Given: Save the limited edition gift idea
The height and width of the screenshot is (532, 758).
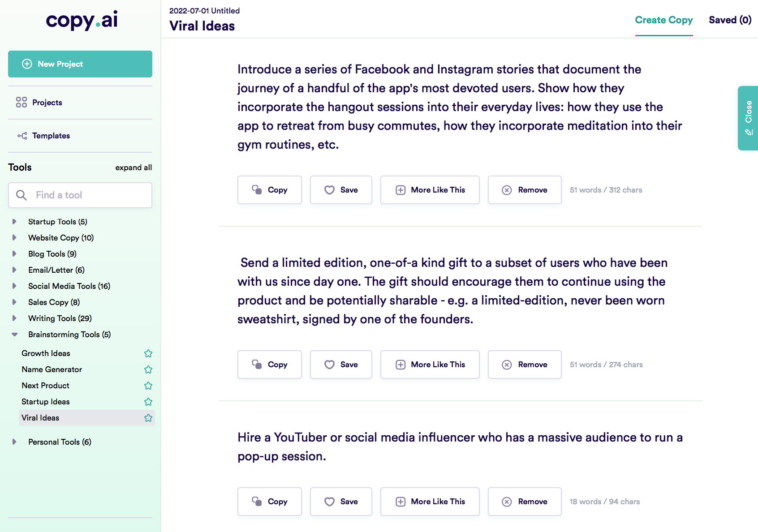Looking at the screenshot, I should point(340,365).
